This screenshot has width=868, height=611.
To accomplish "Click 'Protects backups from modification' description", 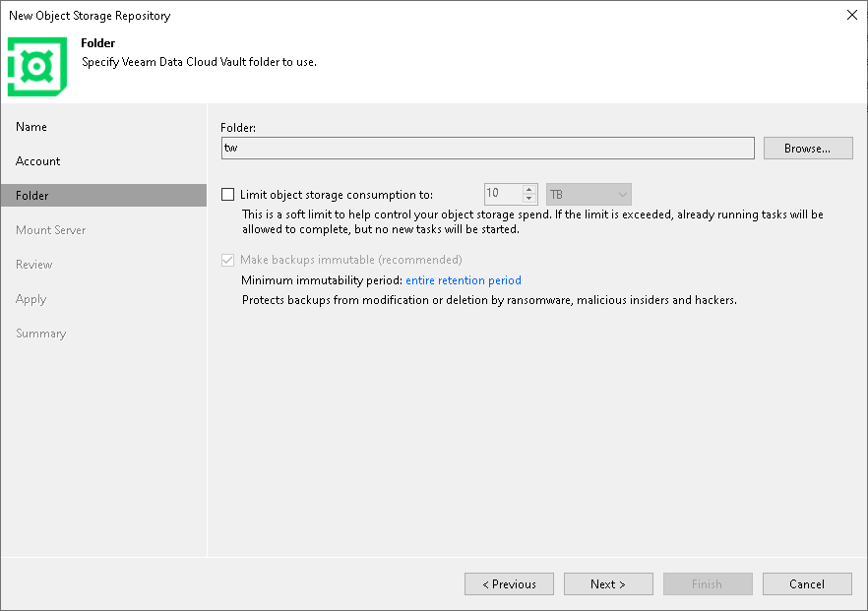I will (489, 300).
